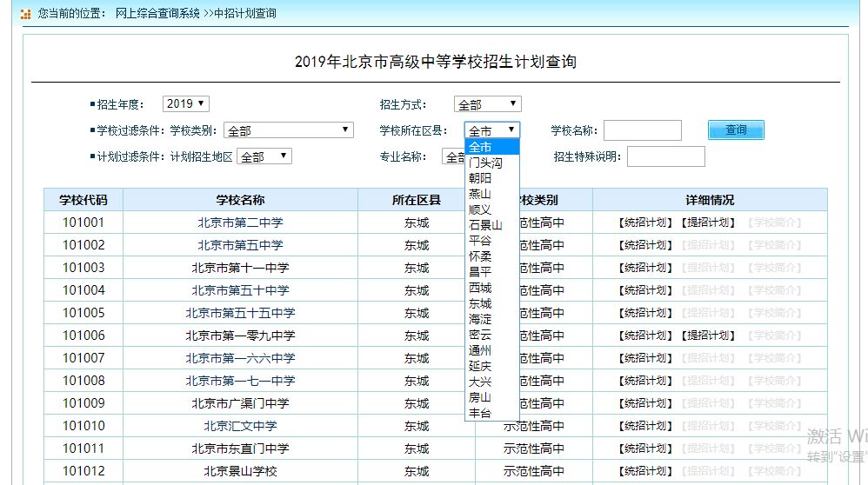Select 朝阳 in the district list
This screenshot has width=868, height=485.
tap(492, 177)
